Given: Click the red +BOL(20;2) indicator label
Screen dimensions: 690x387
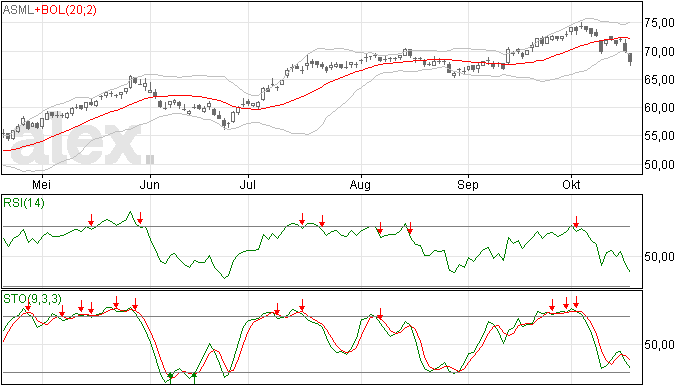Looking at the screenshot, I should [66, 10].
